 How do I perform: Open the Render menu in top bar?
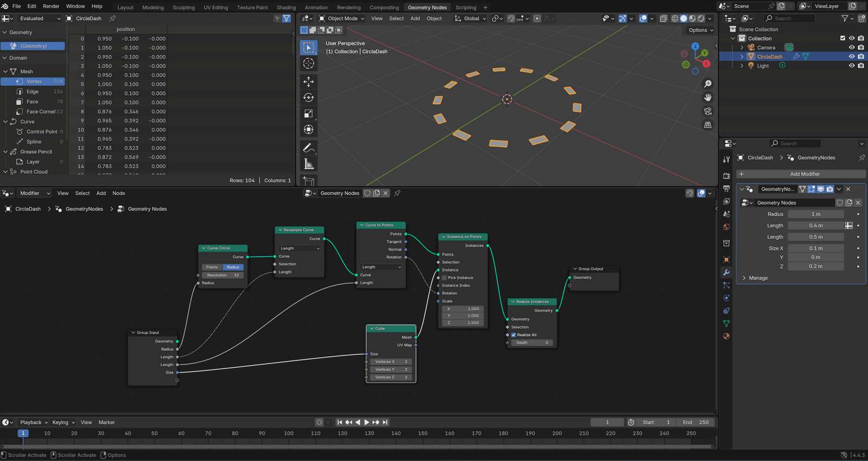[x=51, y=6]
